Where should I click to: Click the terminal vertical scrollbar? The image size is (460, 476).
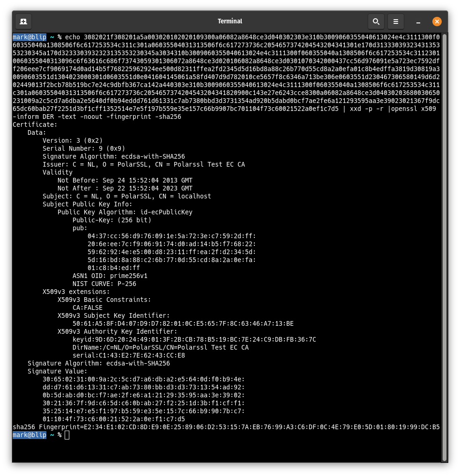(444, 234)
